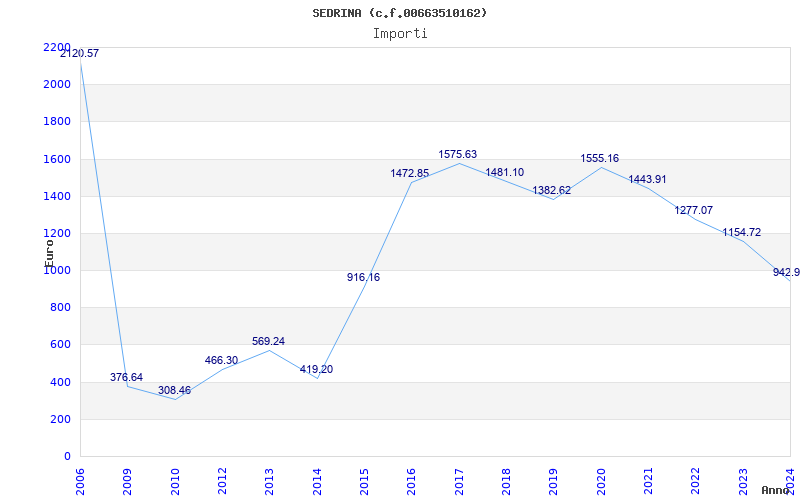
Task: Select the data label 1472.85
Action: [410, 173]
